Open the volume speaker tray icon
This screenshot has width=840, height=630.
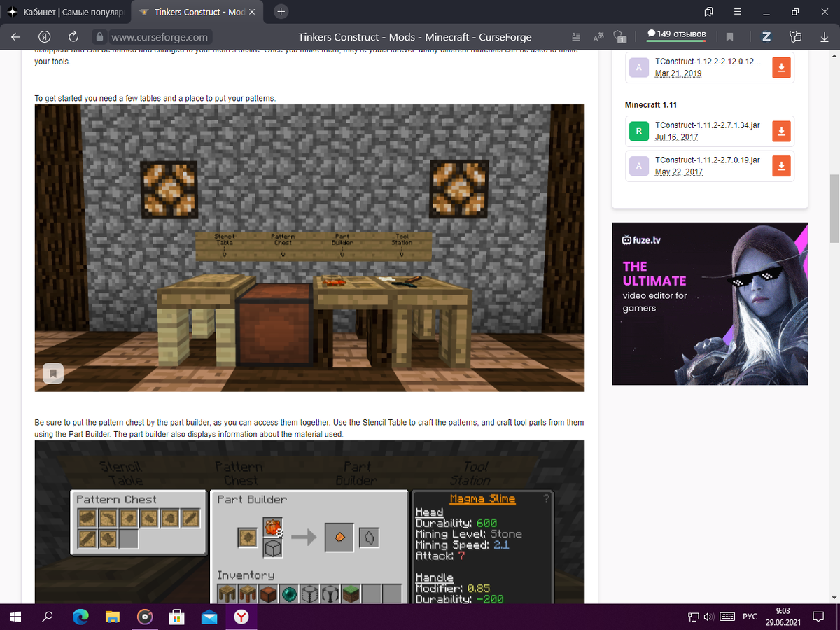click(708, 617)
